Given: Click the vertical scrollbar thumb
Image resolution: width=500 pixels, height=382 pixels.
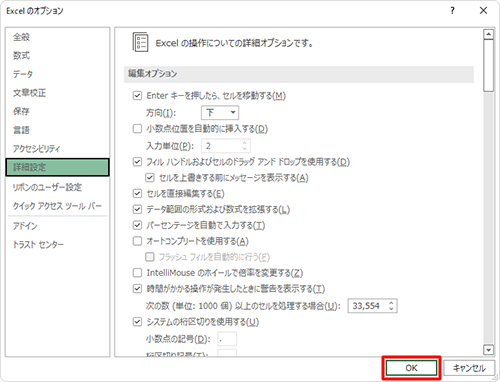Looking at the screenshot, I should (x=488, y=65).
